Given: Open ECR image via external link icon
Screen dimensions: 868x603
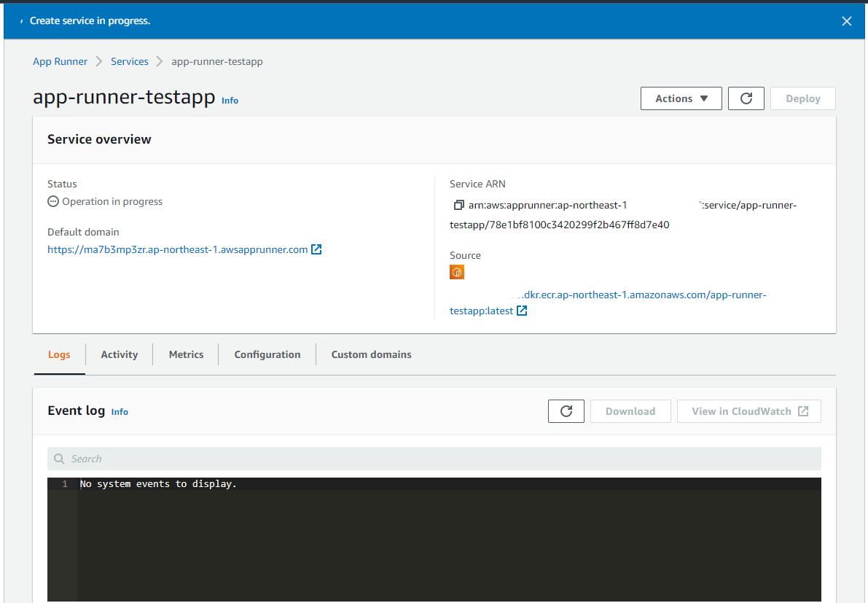Looking at the screenshot, I should pyautogui.click(x=522, y=310).
